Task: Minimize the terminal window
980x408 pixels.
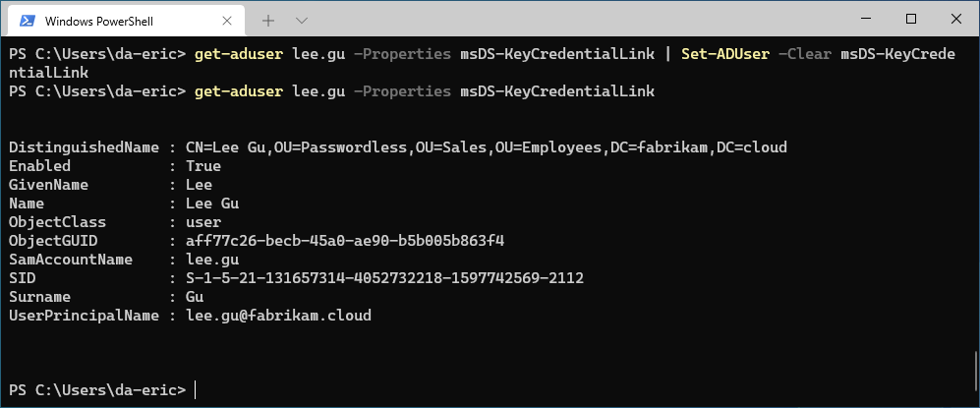Action: [x=865, y=19]
